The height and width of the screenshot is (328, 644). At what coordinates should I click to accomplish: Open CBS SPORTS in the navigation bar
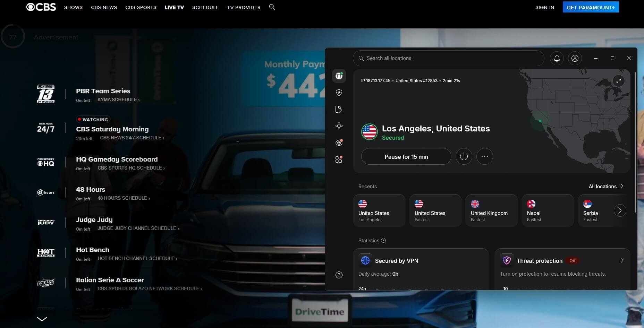pos(141,7)
